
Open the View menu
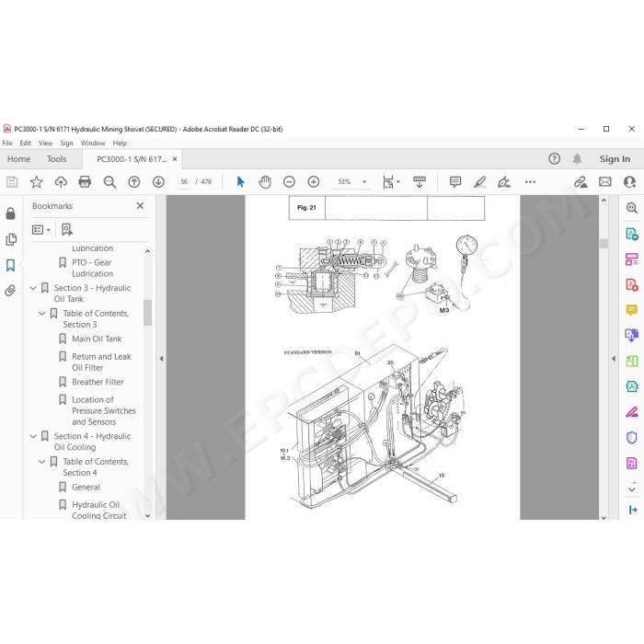(x=46, y=143)
